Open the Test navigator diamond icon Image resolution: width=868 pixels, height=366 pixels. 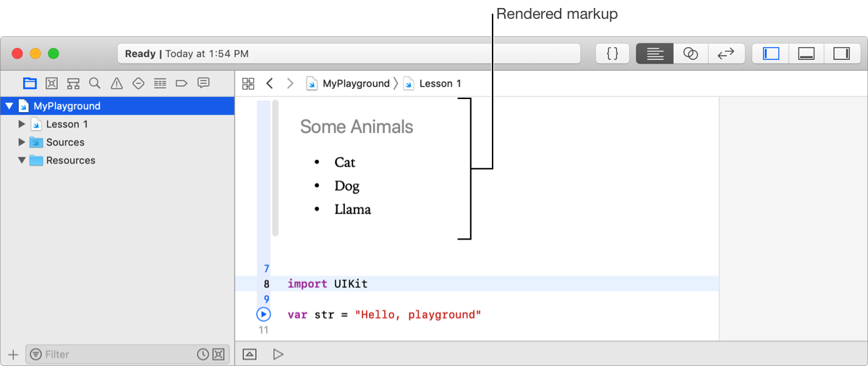click(138, 83)
